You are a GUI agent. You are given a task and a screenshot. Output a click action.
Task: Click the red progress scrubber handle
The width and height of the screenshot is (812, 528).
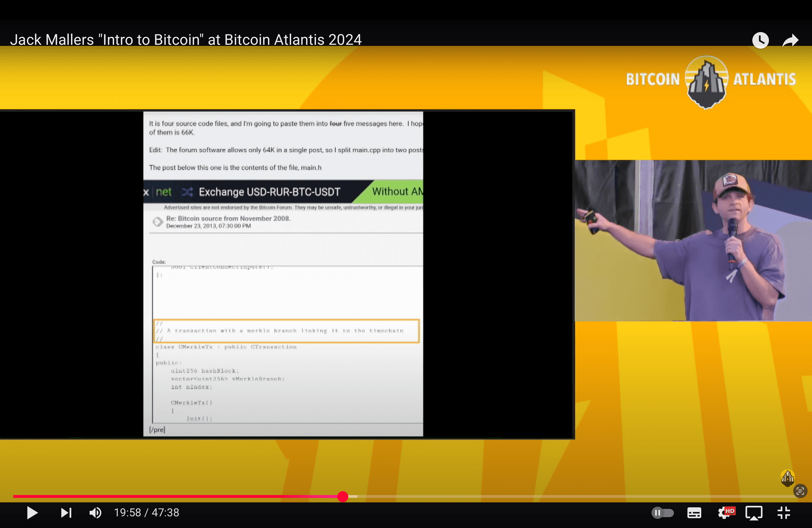coord(343,497)
